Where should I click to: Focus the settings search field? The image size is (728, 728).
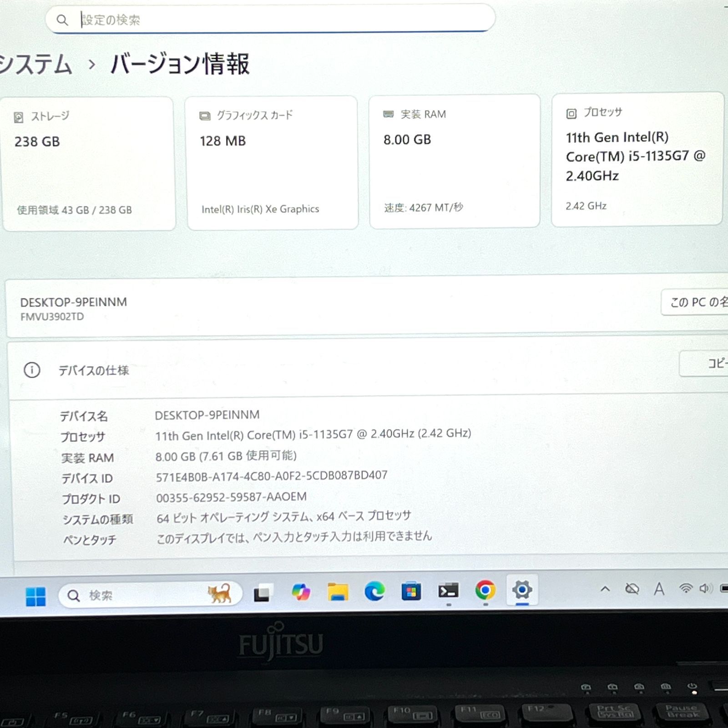tap(270, 19)
